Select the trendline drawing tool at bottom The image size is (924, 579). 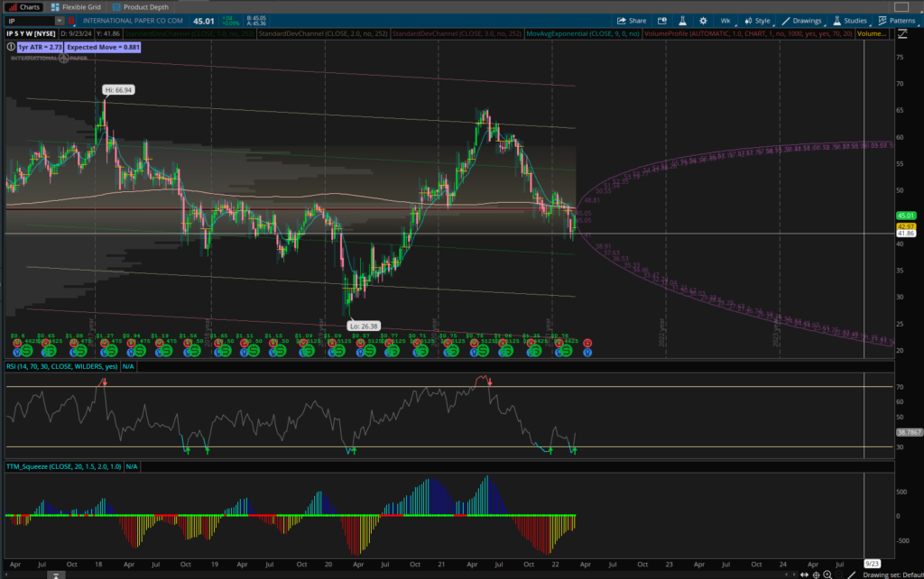853,574
